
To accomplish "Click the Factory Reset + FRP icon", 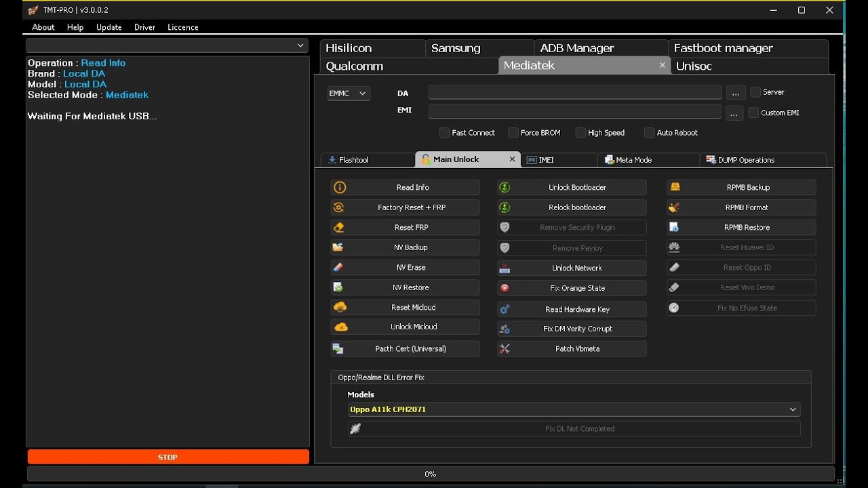I will (x=339, y=207).
